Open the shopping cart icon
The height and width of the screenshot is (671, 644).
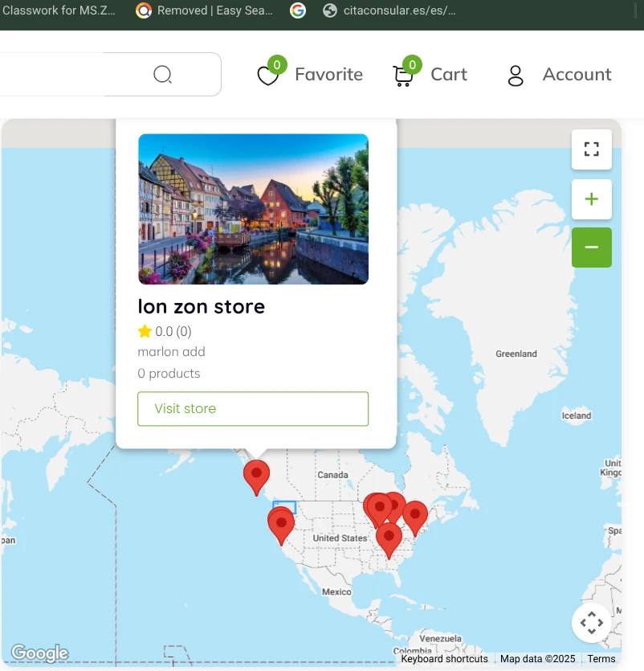pyautogui.click(x=402, y=76)
